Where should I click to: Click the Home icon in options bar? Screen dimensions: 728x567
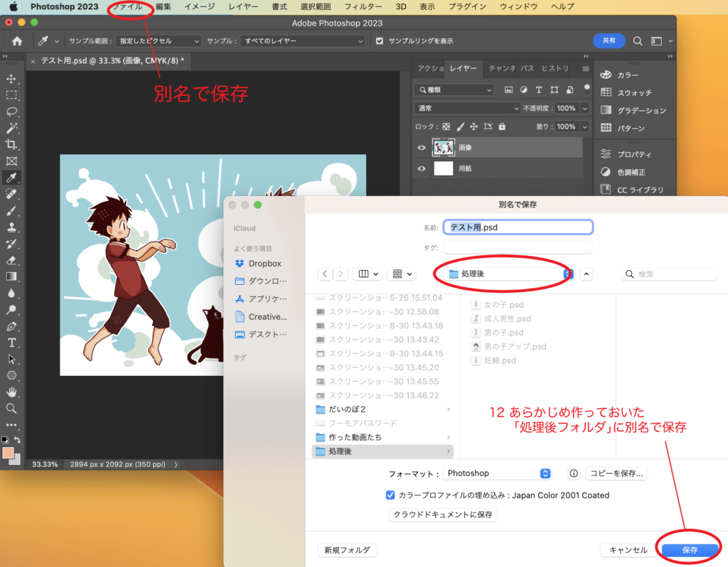coord(17,40)
